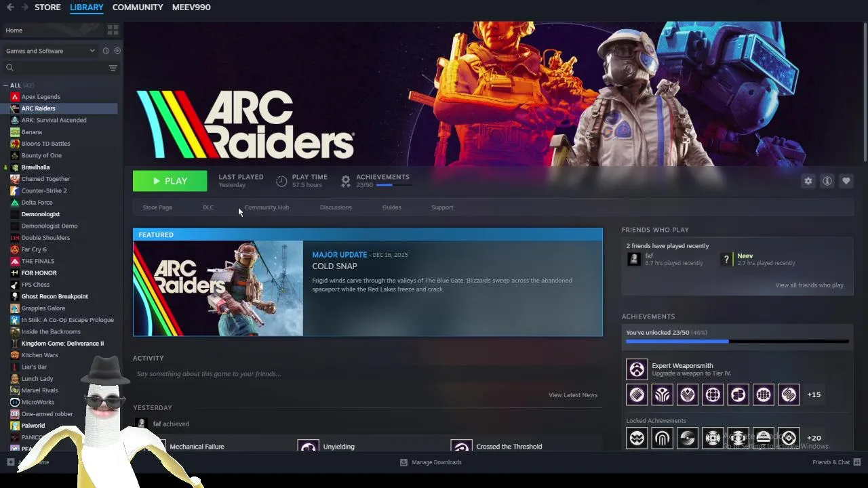Open the Community Hub link
The height and width of the screenshot is (488, 868).
point(267,207)
